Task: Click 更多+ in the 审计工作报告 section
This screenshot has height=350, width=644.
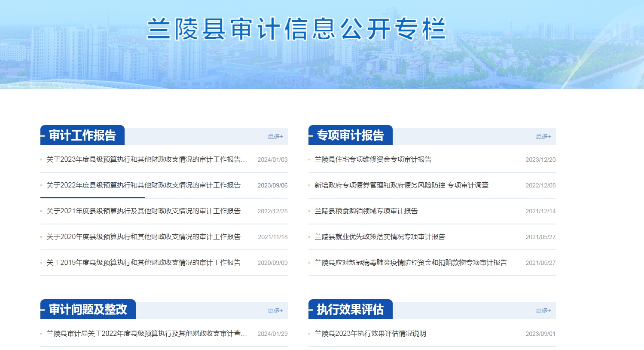Action: tap(275, 136)
